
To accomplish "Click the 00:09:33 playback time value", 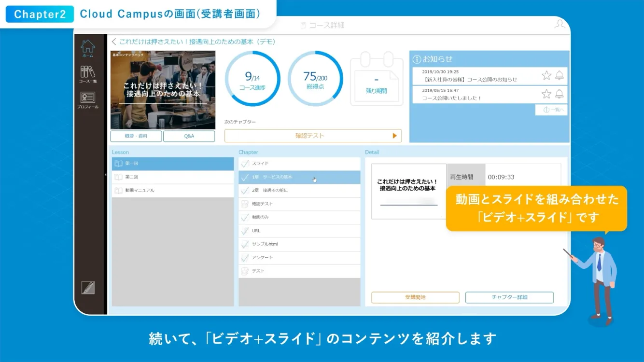I will pos(501,177).
